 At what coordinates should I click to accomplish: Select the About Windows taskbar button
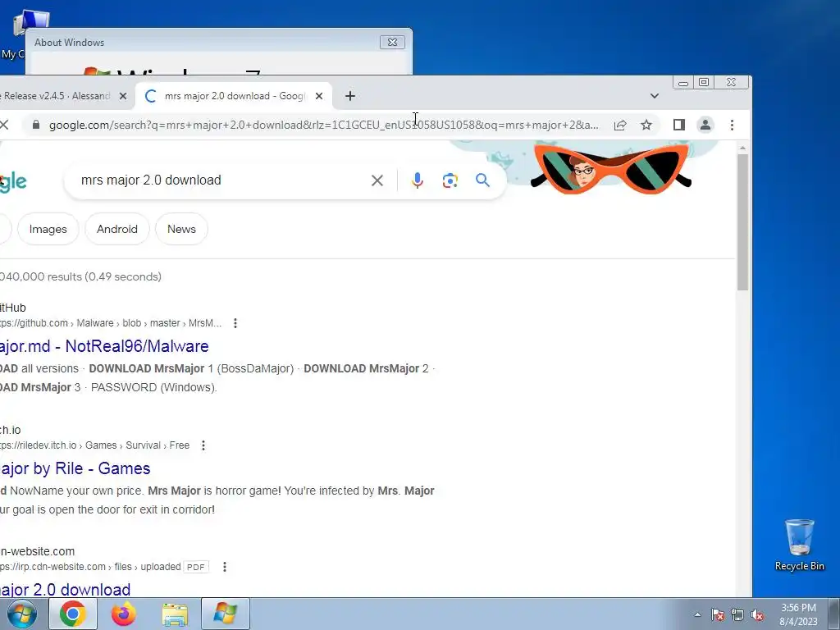pos(226,614)
